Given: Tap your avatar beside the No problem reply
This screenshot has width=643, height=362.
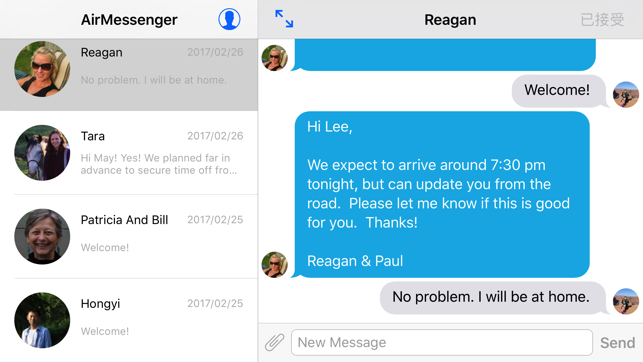Looking at the screenshot, I should tap(626, 301).
